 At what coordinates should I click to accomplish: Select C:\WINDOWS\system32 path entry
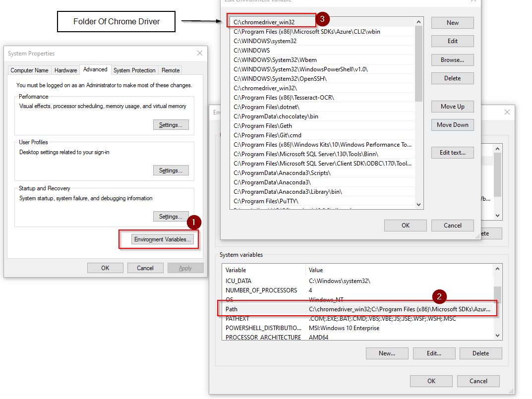322,41
